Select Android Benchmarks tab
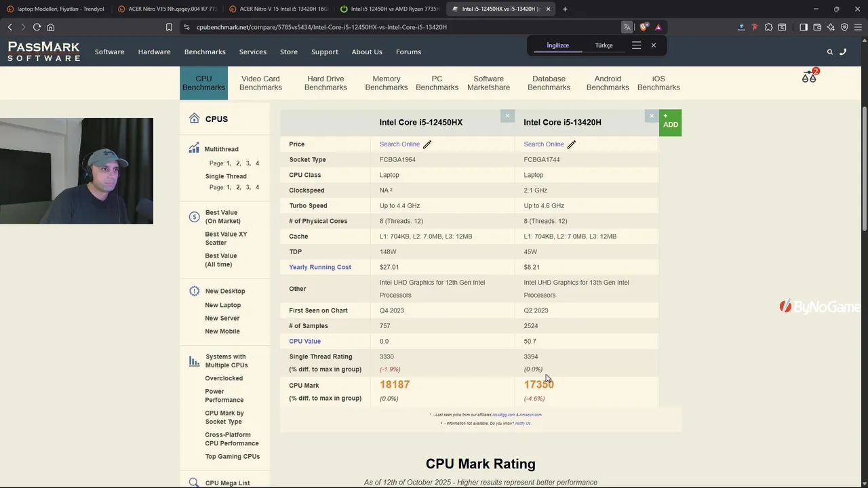 608,83
